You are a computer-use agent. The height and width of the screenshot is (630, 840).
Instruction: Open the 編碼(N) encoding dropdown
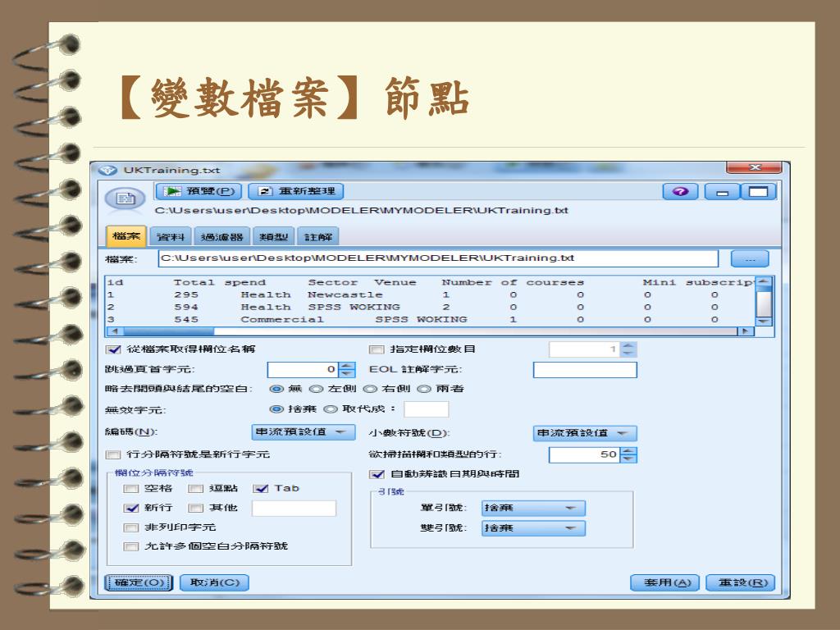point(304,431)
